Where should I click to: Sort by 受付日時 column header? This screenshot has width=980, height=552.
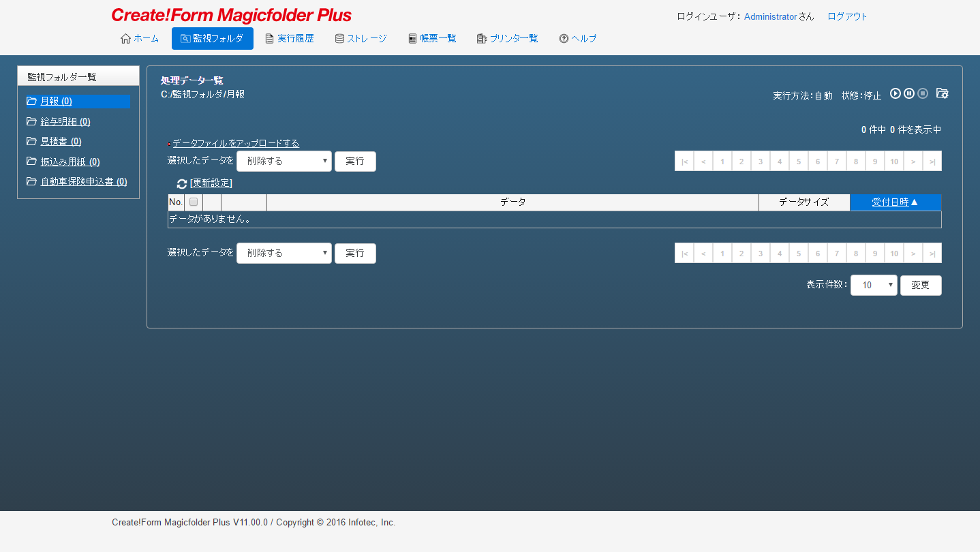pos(895,202)
